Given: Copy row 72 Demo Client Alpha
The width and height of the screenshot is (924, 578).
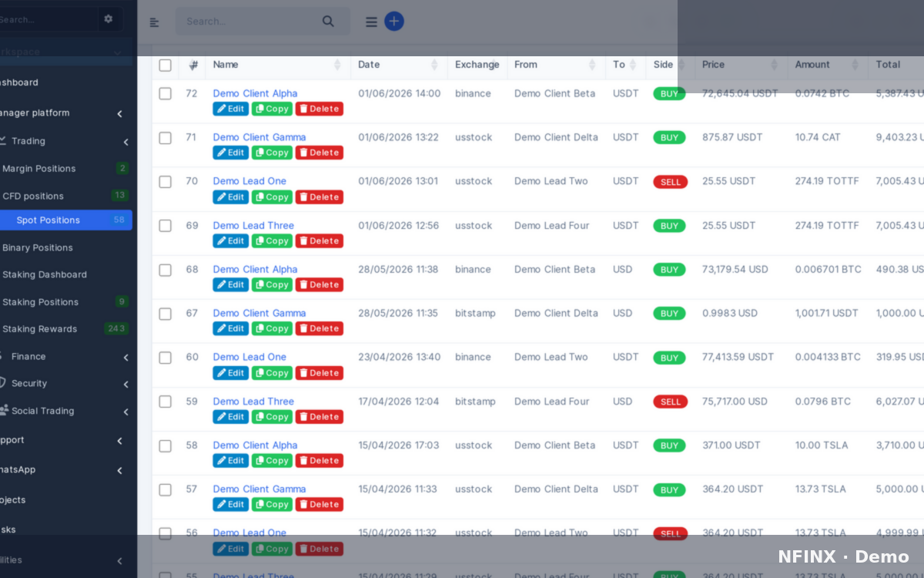Looking at the screenshot, I should pyautogui.click(x=272, y=109).
